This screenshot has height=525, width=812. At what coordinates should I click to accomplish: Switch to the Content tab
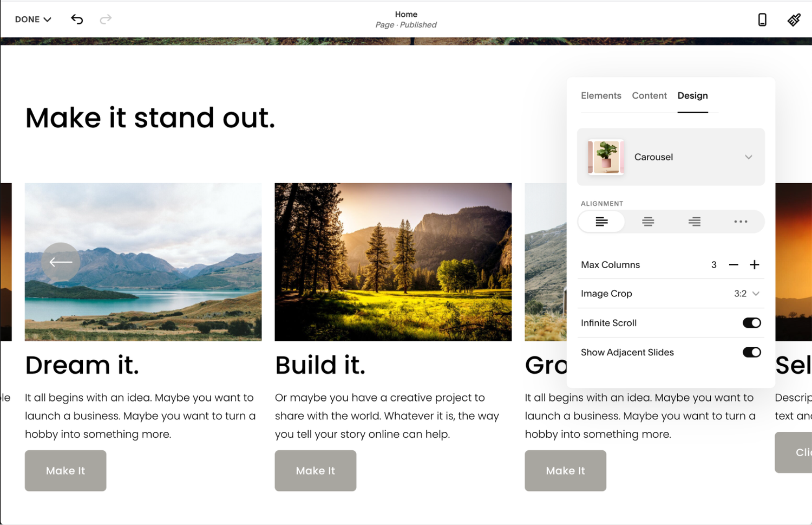click(649, 95)
